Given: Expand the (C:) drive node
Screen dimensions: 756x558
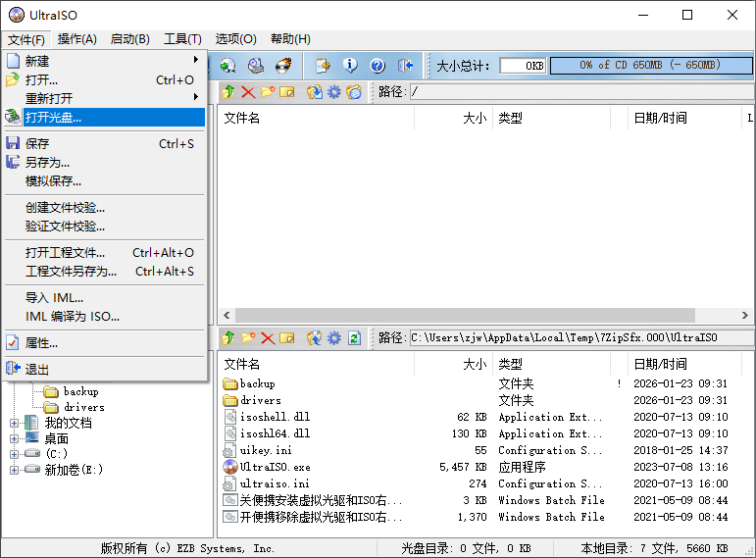Looking at the screenshot, I should tap(14, 454).
